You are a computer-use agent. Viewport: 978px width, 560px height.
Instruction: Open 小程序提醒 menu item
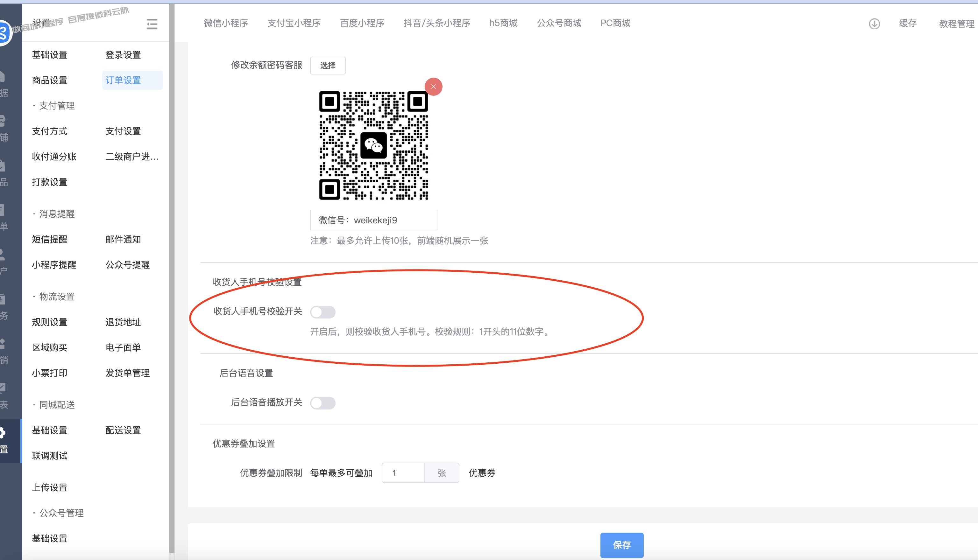pyautogui.click(x=54, y=265)
